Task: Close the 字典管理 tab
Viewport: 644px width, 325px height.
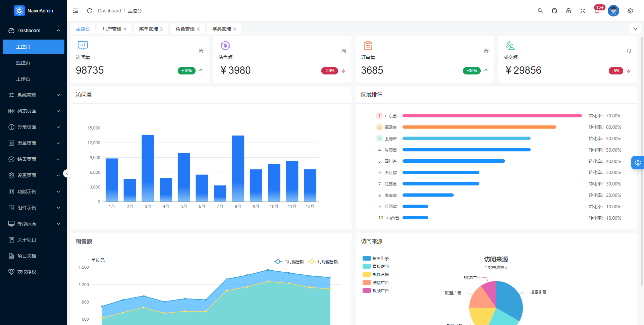Action: point(235,29)
